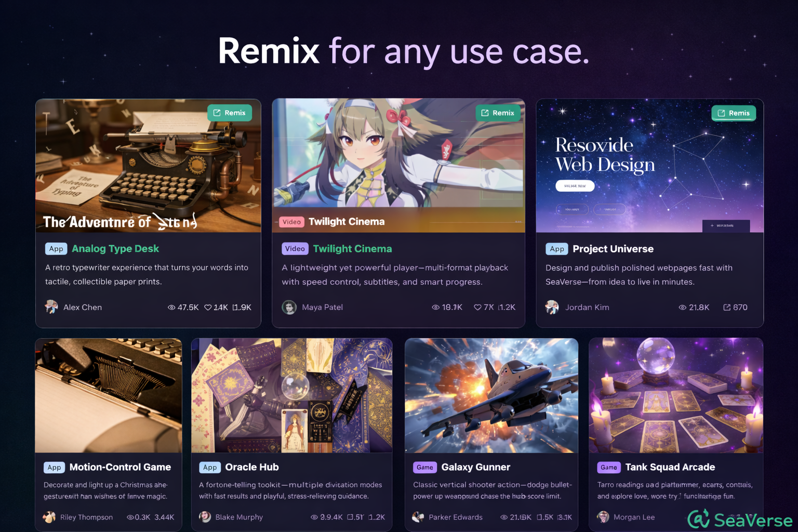Click Alex Chen's avatar icon

click(51, 307)
